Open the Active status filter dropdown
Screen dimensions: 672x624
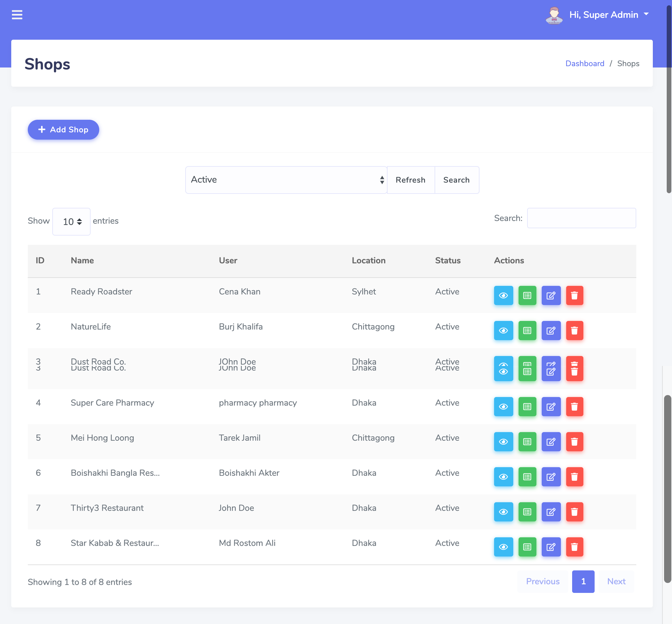point(286,180)
